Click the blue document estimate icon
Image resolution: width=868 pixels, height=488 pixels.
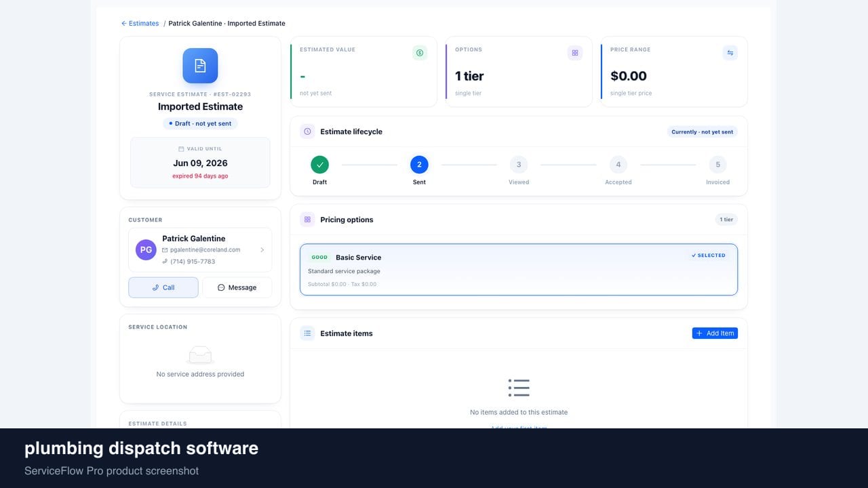200,66
